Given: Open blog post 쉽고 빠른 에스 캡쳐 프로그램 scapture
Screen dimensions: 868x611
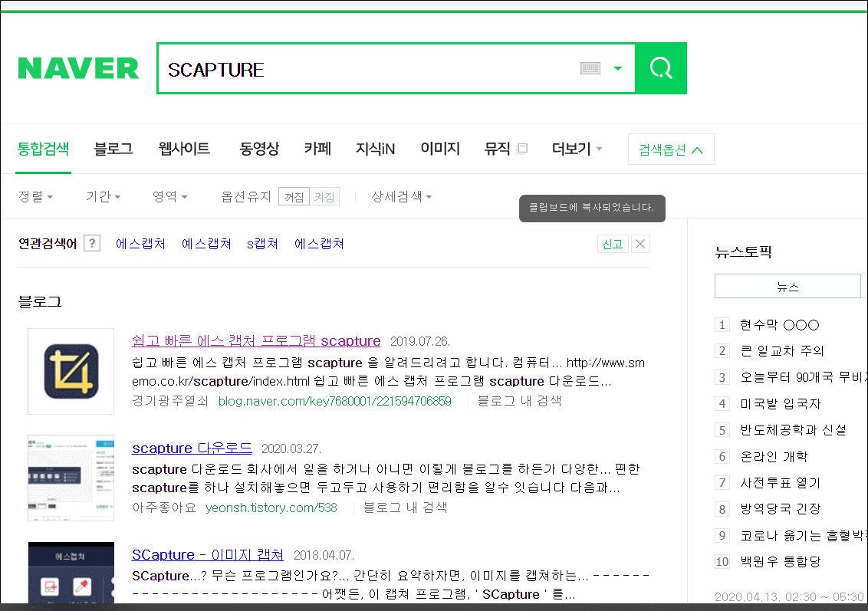Looking at the screenshot, I should (256, 341).
